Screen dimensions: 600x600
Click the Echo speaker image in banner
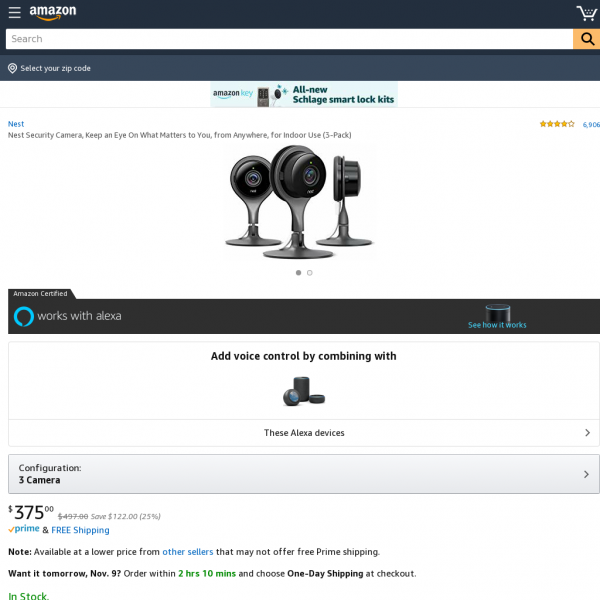(498, 313)
